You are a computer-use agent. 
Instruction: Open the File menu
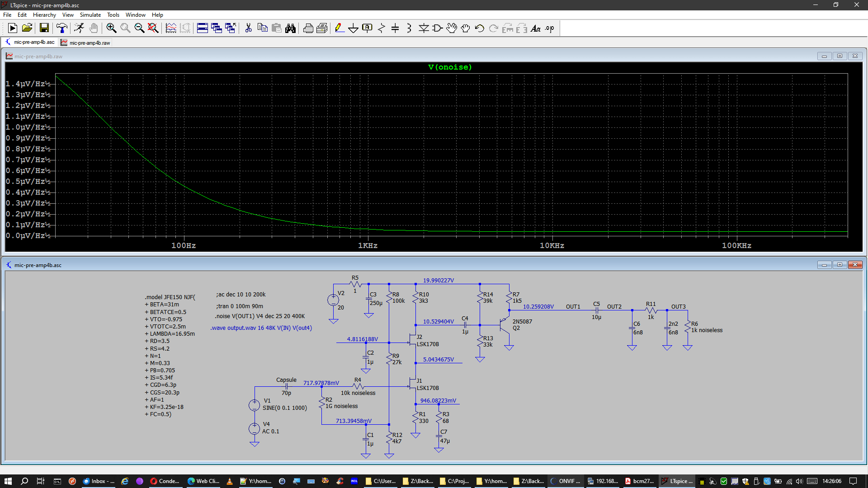pos(7,14)
